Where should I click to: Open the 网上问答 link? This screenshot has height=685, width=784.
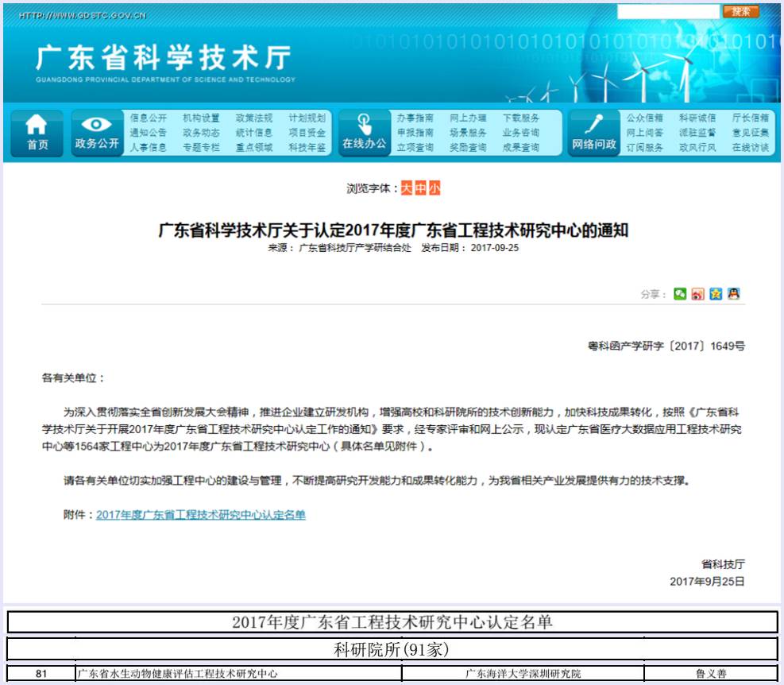(x=644, y=133)
